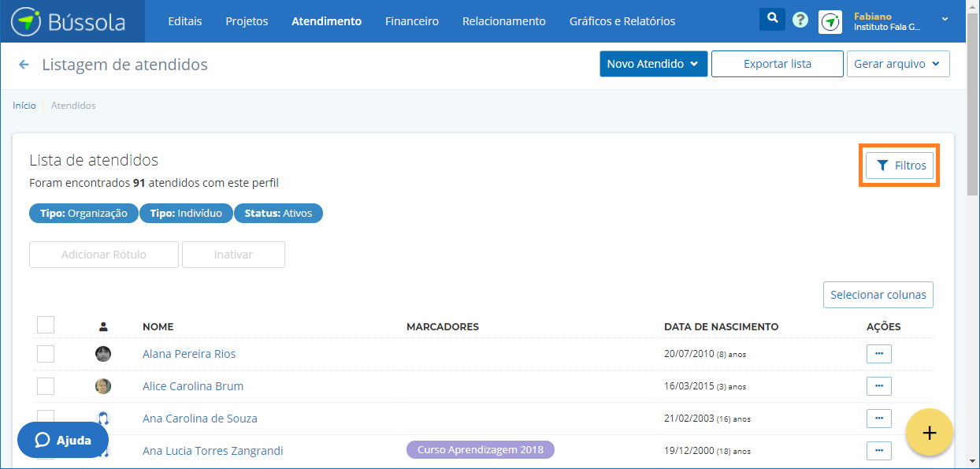Open actions menu for Ana Carolina de Souza
Viewport: 980px width, 469px height.
click(x=879, y=419)
